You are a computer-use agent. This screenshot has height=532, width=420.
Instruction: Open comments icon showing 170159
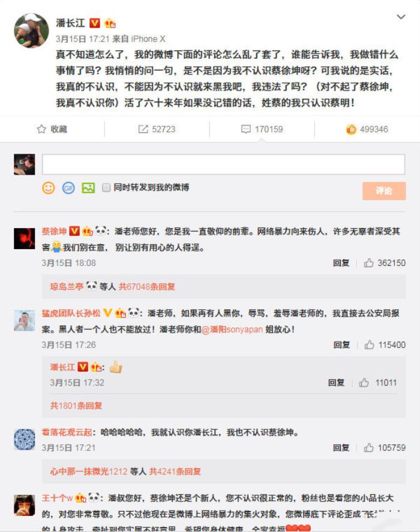tap(246, 129)
